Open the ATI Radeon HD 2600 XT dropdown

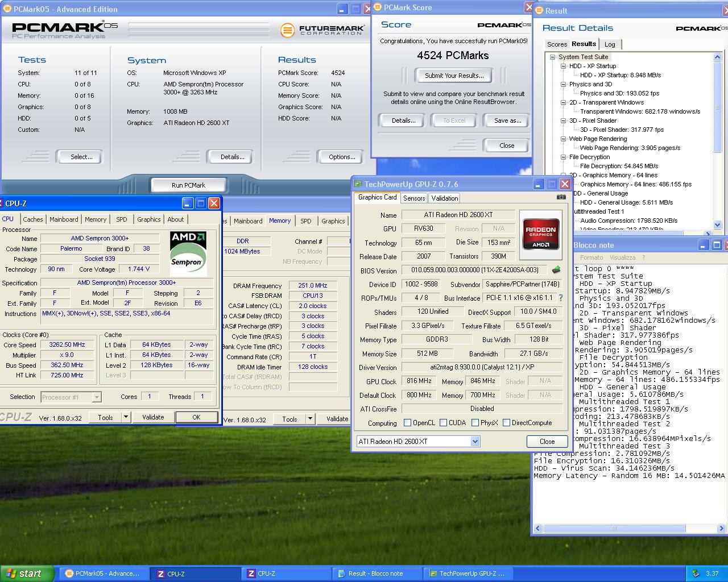[x=475, y=441]
